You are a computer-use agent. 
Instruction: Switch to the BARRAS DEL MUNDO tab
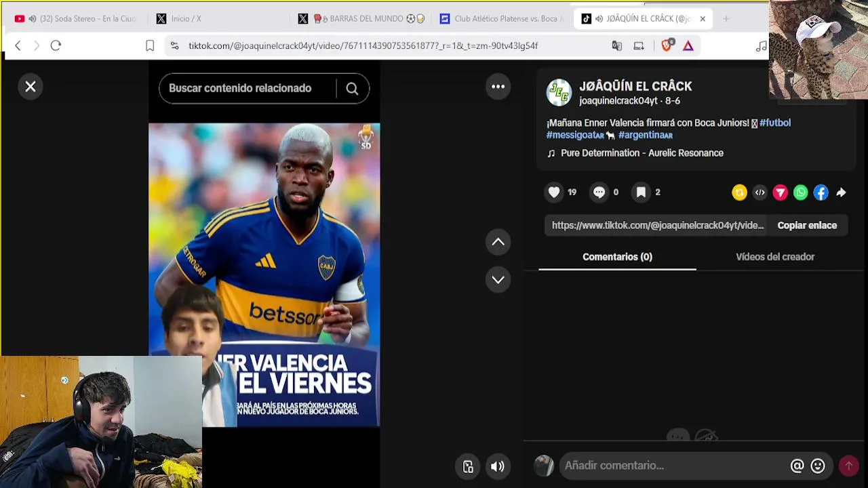363,19
